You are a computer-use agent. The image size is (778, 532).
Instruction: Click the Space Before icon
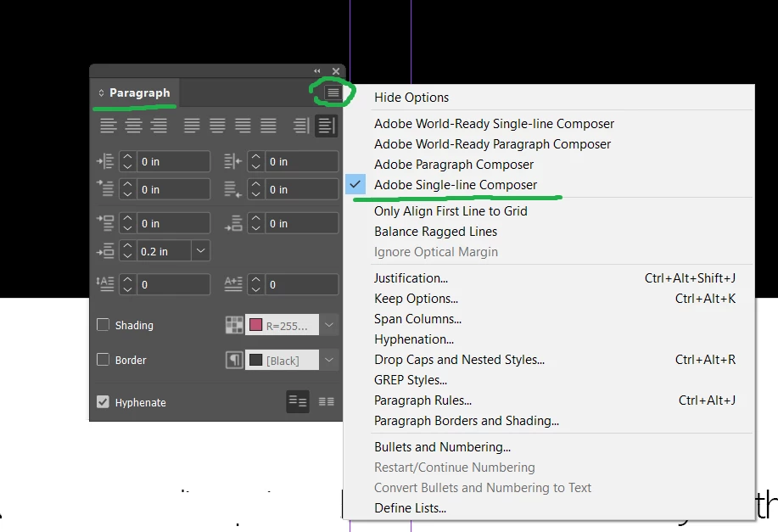pos(105,223)
